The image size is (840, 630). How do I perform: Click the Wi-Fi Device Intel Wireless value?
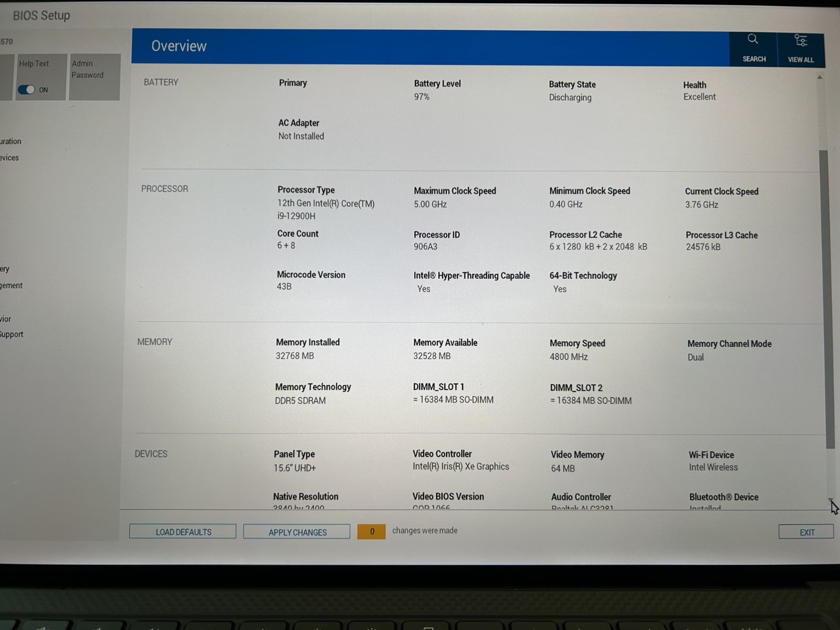(713, 468)
